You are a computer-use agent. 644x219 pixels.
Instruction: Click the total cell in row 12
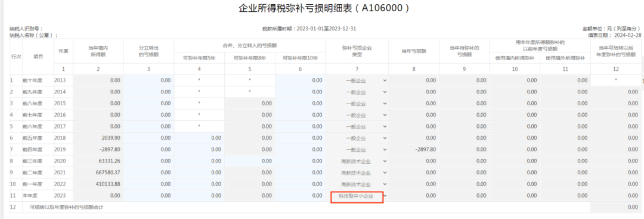pos(615,207)
